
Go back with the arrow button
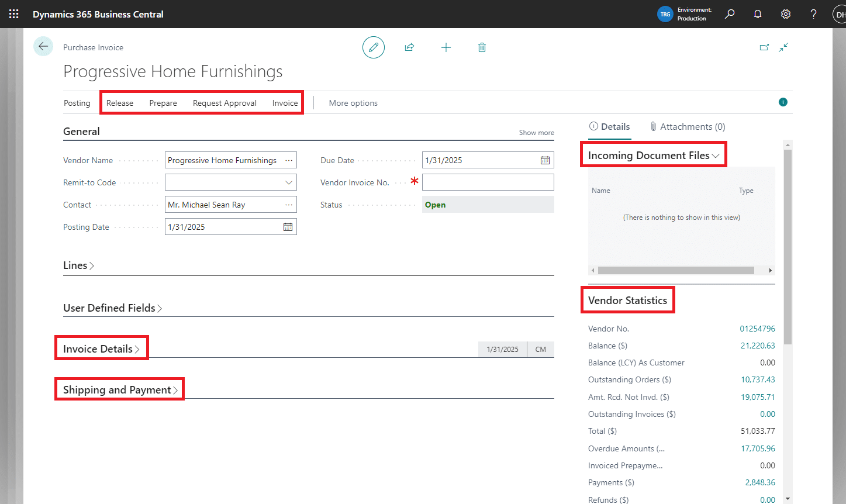tap(43, 46)
